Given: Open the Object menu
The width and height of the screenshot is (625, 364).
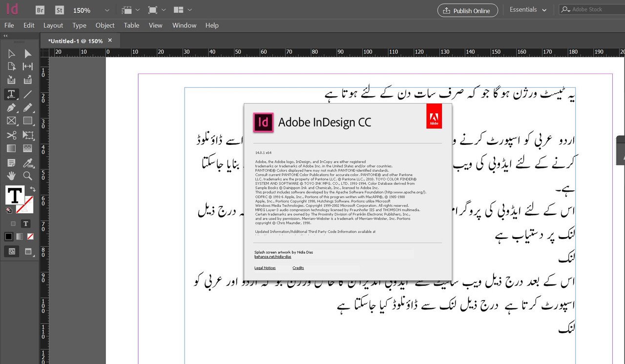Looking at the screenshot, I should 105,25.
